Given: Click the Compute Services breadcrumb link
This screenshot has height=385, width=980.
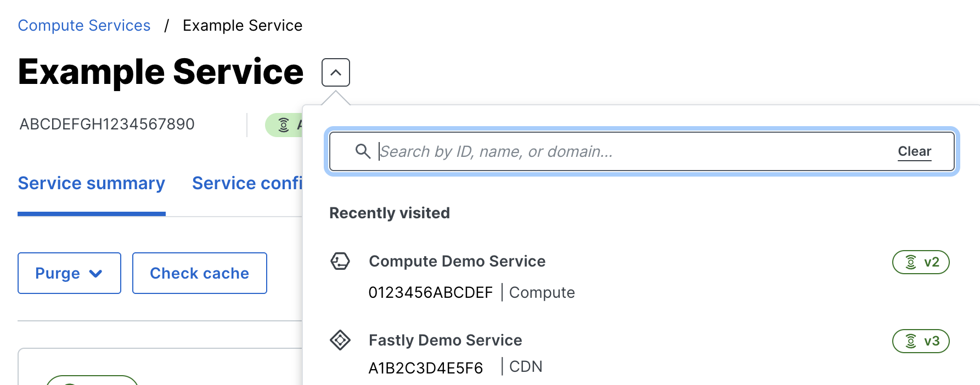Looking at the screenshot, I should 84,26.
